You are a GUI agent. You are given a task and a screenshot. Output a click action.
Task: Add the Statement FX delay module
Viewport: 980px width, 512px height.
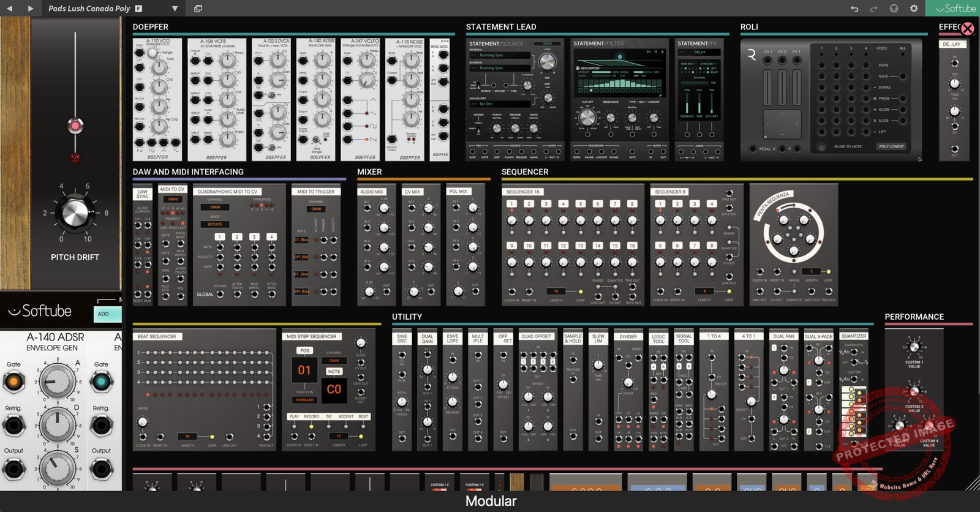coord(699,100)
